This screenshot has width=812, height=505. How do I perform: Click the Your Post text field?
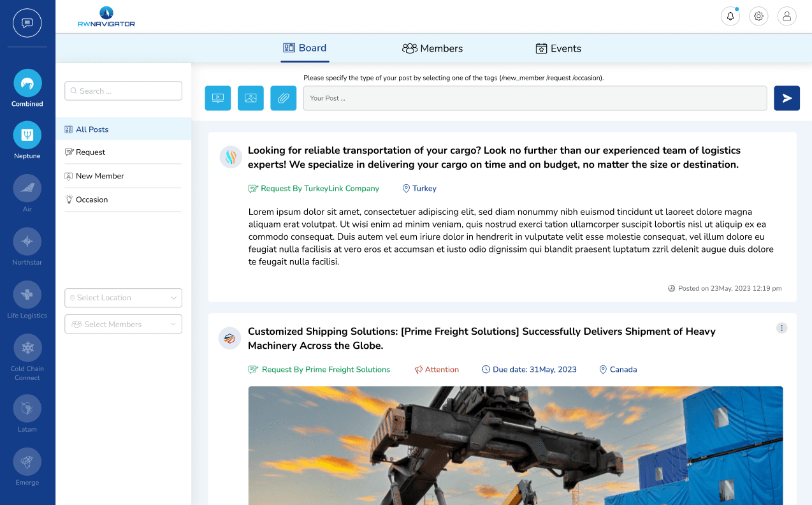click(535, 98)
